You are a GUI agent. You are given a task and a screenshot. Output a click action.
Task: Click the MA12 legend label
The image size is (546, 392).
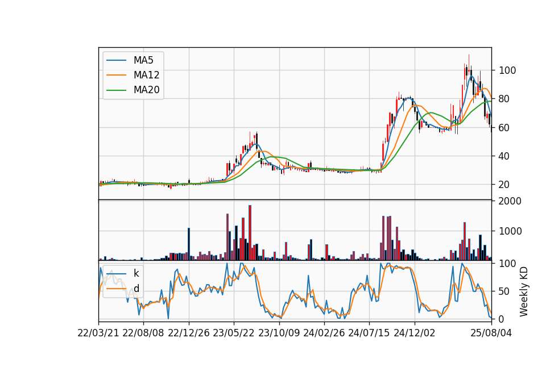146,75
